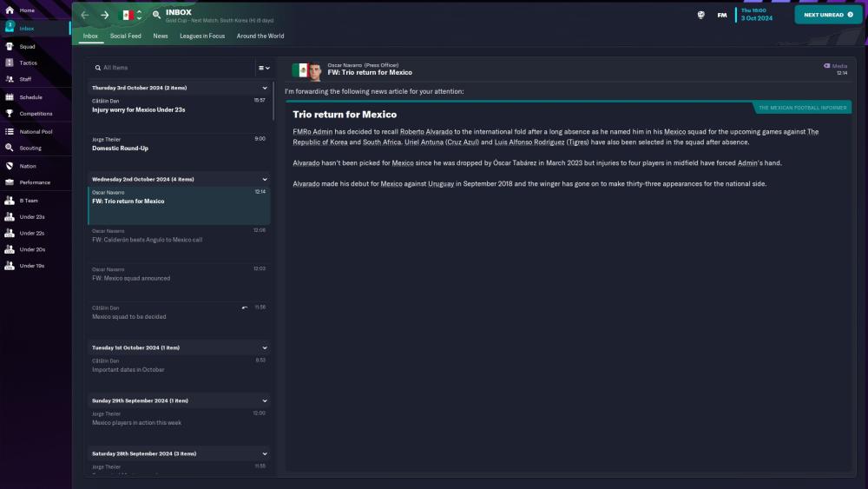868x489 pixels.
Task: Switch to the Social Feed tab
Action: (125, 36)
